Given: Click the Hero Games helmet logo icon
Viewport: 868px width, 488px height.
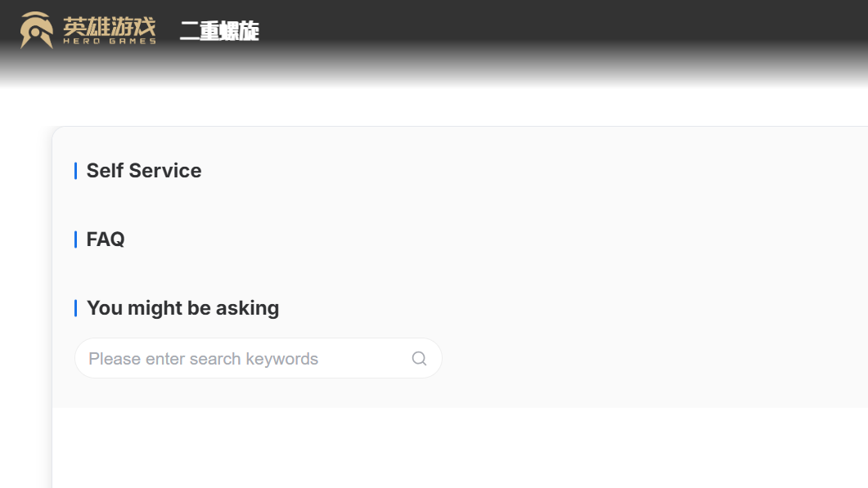Looking at the screenshot, I should tap(37, 30).
